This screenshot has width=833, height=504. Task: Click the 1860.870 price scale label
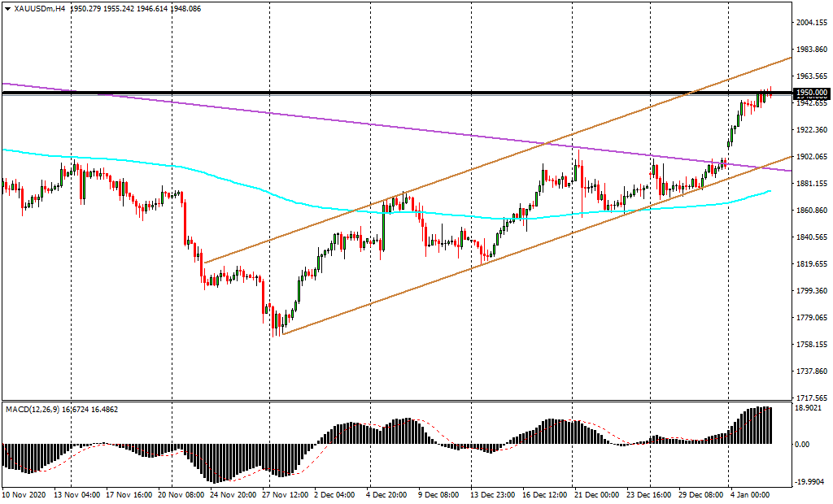coord(811,211)
